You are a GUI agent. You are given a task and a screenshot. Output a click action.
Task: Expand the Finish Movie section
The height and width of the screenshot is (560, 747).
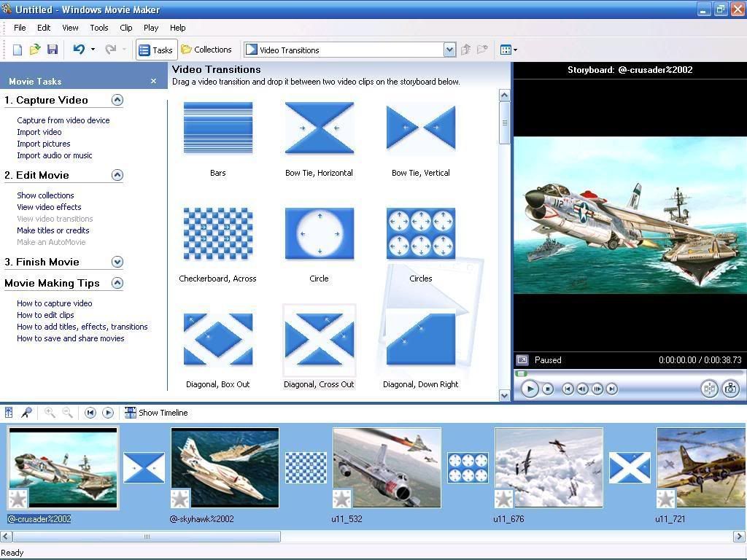coord(117,262)
